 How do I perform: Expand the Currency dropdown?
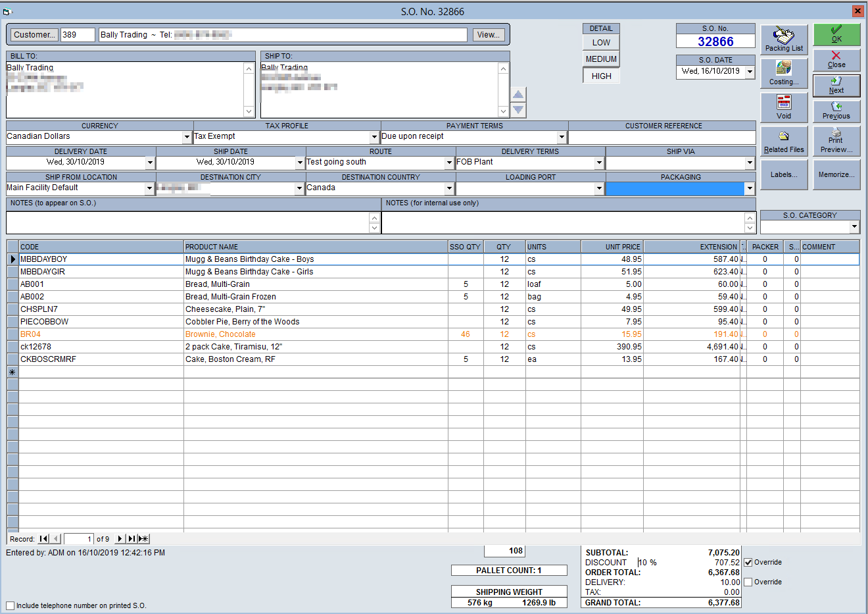tap(187, 137)
